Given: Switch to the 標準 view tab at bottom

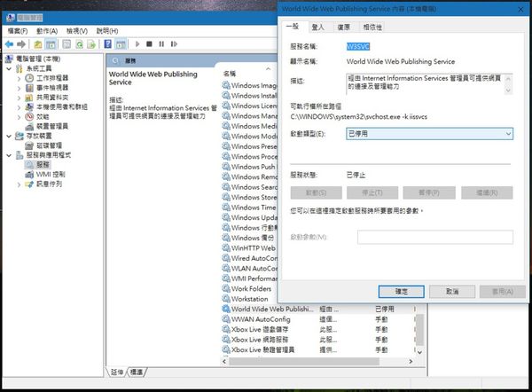Looking at the screenshot, I should (x=137, y=372).
